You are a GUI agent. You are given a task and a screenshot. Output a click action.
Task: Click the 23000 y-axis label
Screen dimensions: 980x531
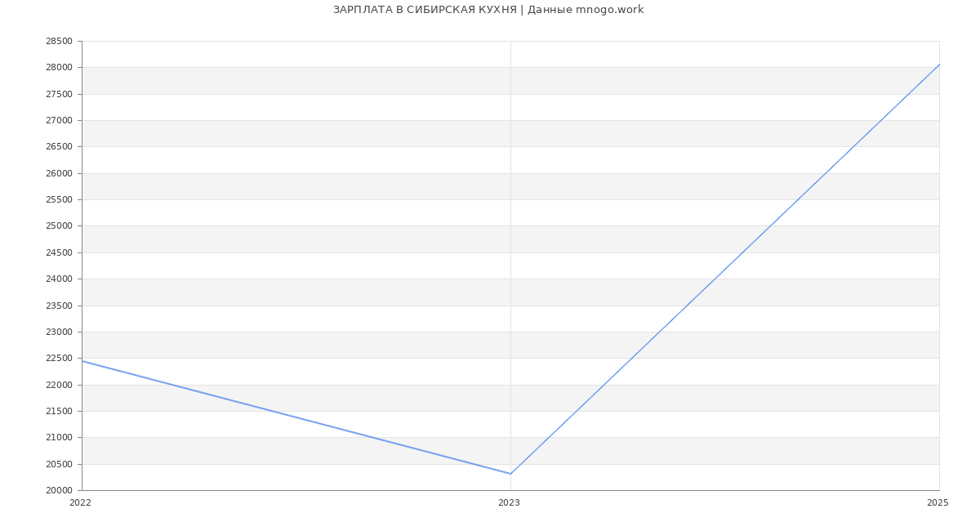click(x=59, y=332)
